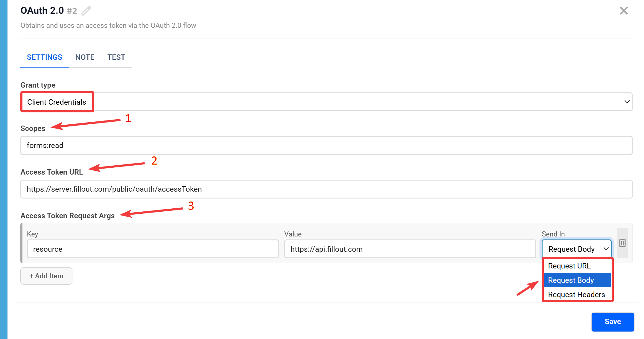The height and width of the screenshot is (339, 644).
Task: Click the pencil edit name icon
Action: click(86, 11)
